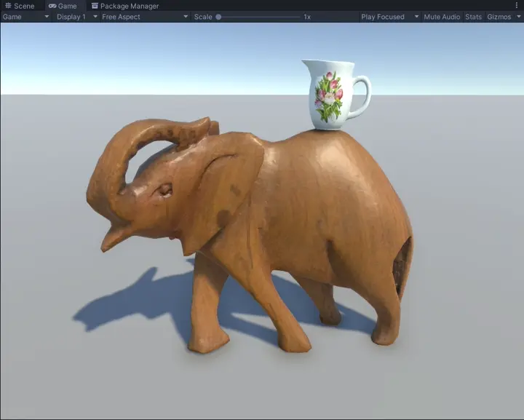Open the Game view mode dropdown

click(25, 17)
